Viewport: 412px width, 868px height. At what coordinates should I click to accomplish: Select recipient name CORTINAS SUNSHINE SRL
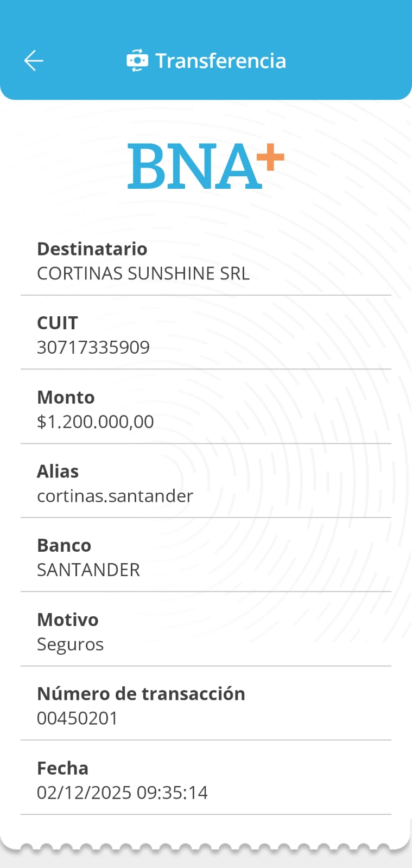(x=143, y=273)
